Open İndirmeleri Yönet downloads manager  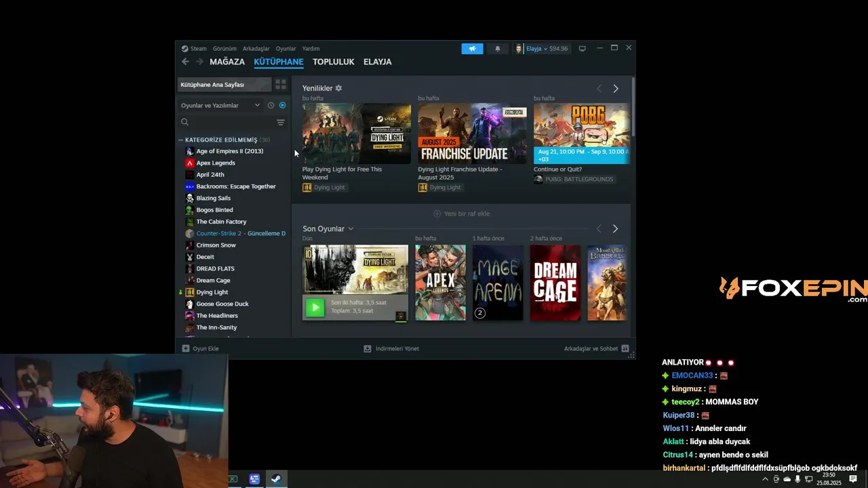click(397, 348)
